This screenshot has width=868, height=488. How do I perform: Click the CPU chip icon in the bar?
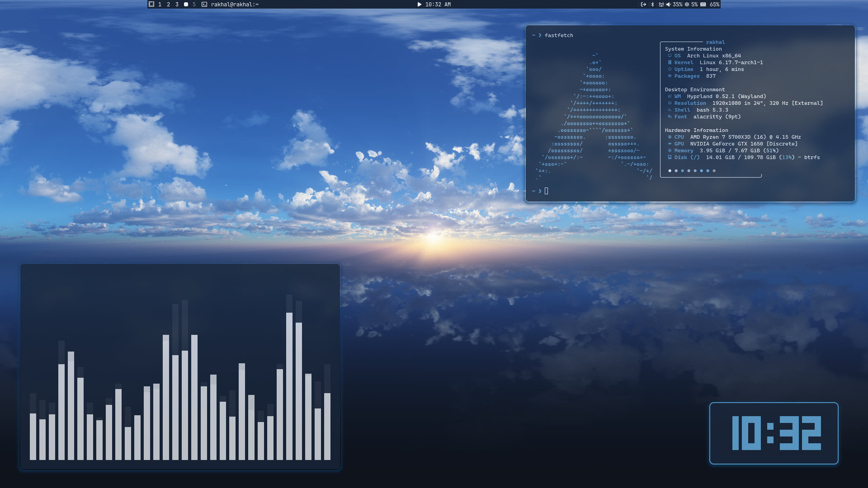(x=687, y=5)
